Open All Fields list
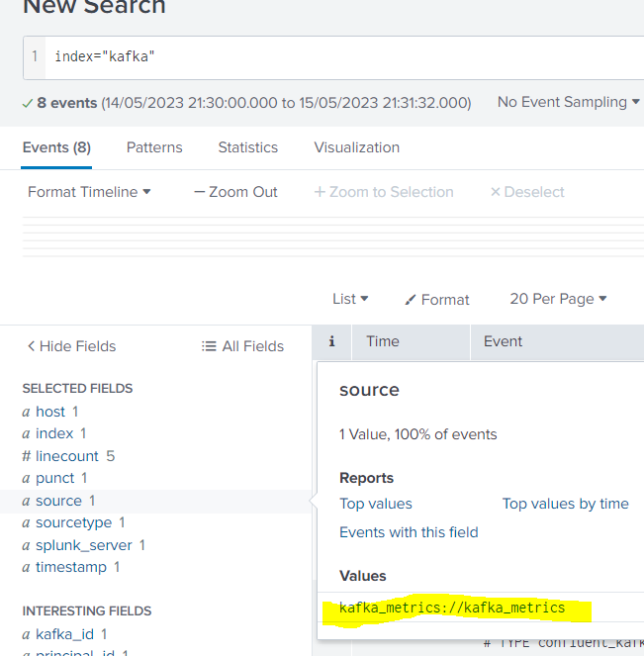 [x=242, y=346]
